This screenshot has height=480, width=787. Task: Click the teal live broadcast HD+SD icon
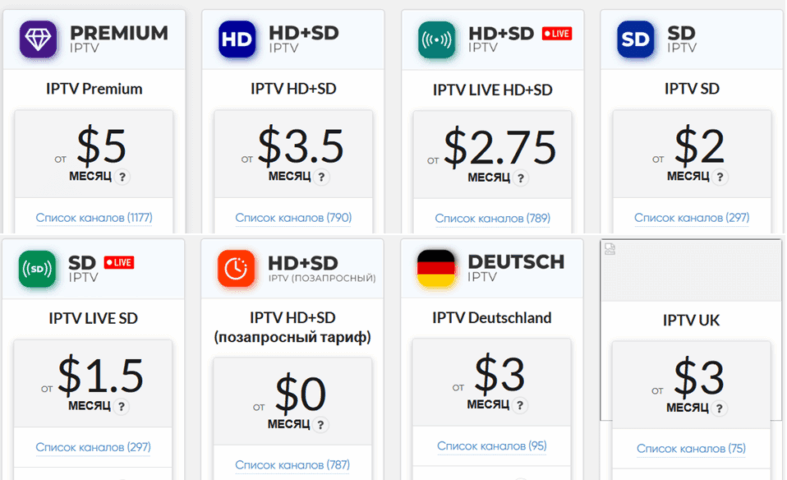[x=436, y=39]
